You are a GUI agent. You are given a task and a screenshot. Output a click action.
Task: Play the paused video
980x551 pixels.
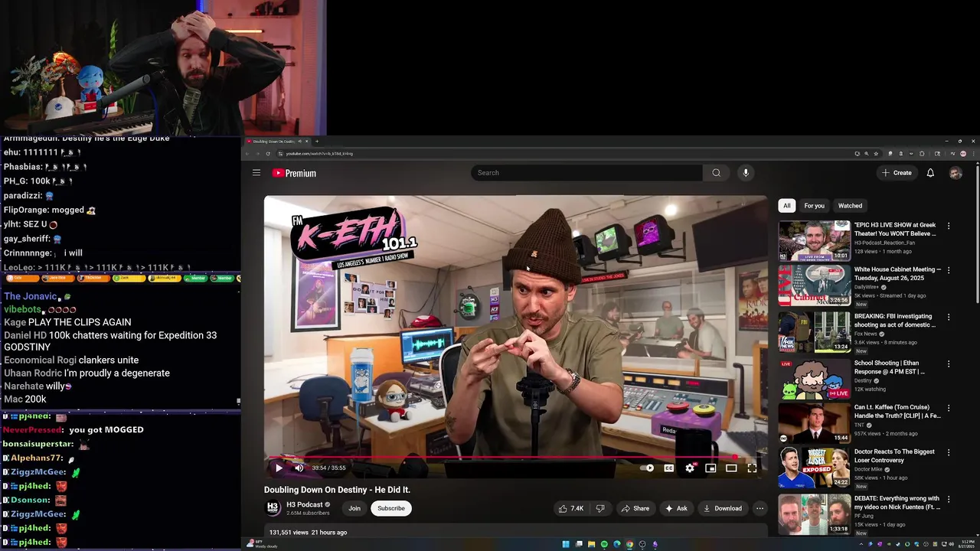(x=279, y=468)
